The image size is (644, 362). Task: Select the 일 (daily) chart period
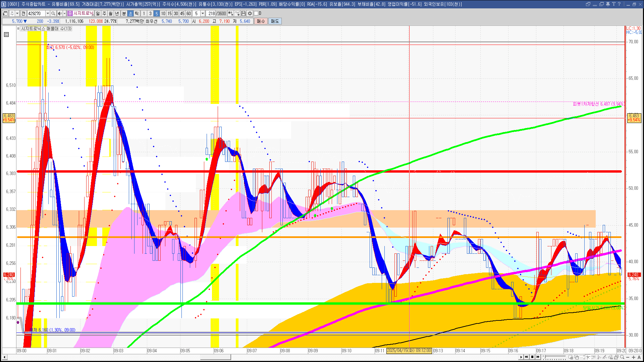(98, 13)
